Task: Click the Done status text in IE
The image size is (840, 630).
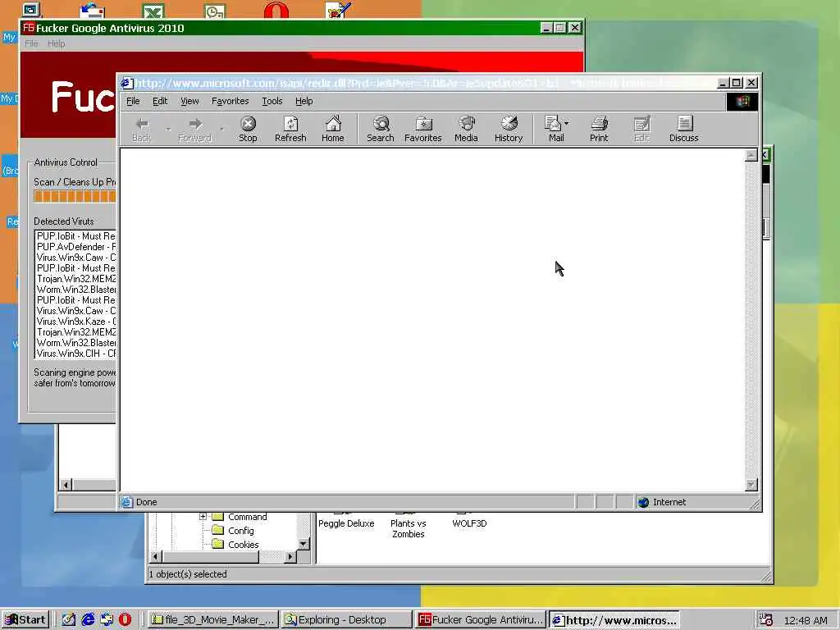Action: (x=146, y=502)
